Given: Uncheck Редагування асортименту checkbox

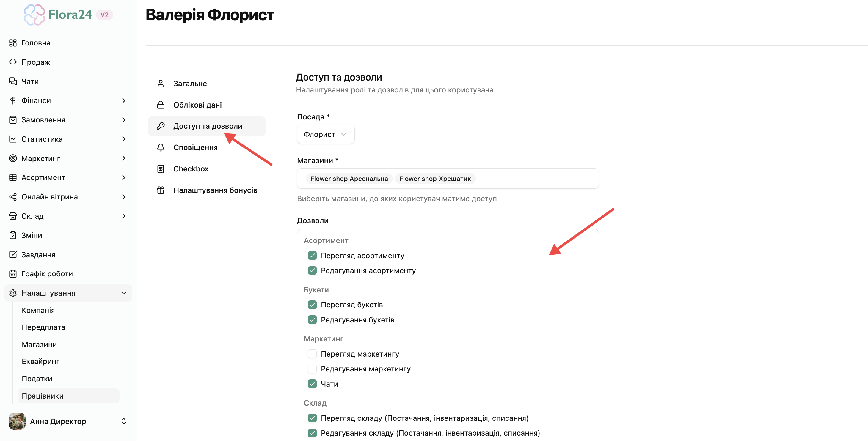Looking at the screenshot, I should 312,270.
